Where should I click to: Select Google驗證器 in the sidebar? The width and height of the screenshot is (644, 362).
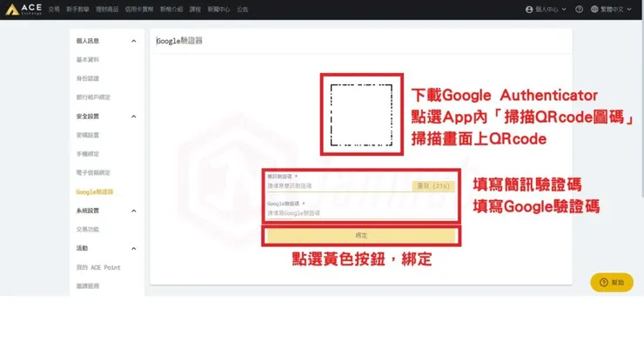point(95,192)
